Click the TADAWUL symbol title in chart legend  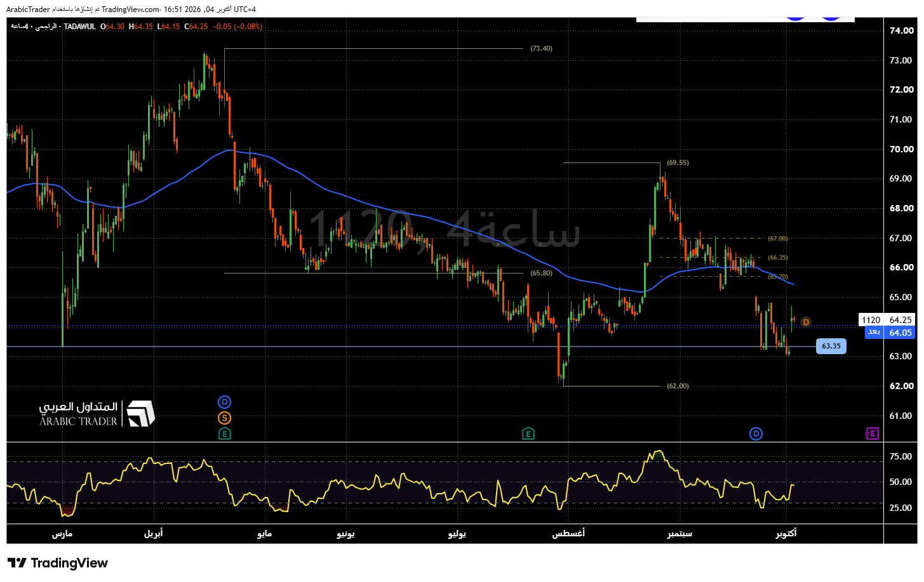tap(80, 27)
